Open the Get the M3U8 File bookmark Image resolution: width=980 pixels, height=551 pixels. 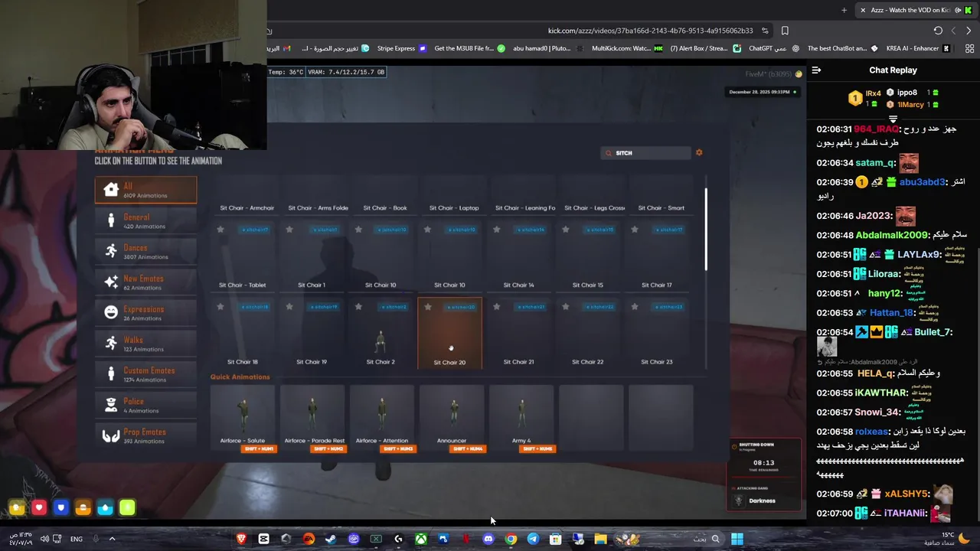pos(470,48)
